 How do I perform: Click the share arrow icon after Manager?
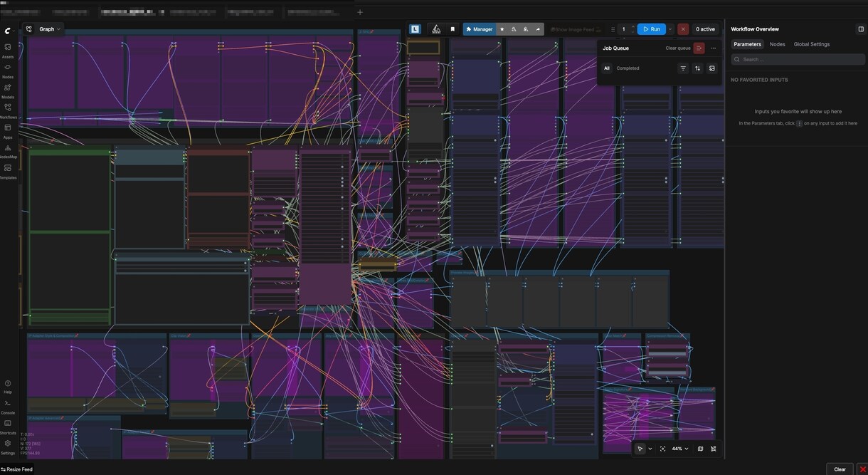[538, 29]
